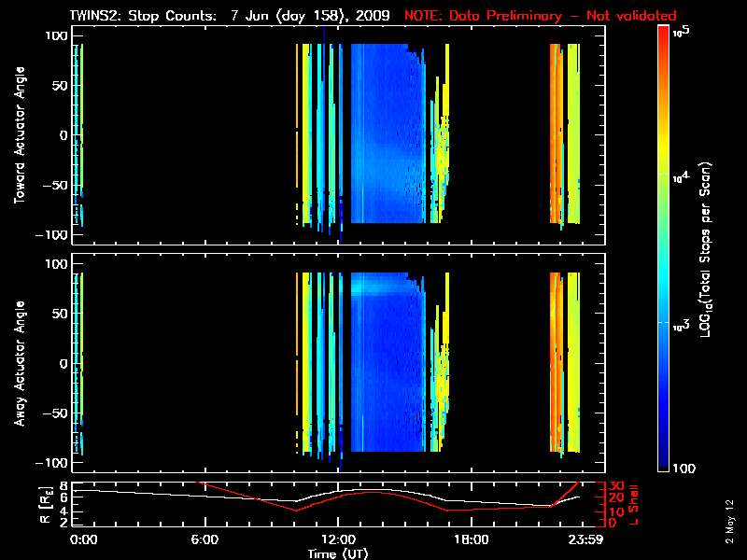This screenshot has height=560, width=747.
Task: Click the large blue data block in the Toward panel
Action: click(x=378, y=131)
